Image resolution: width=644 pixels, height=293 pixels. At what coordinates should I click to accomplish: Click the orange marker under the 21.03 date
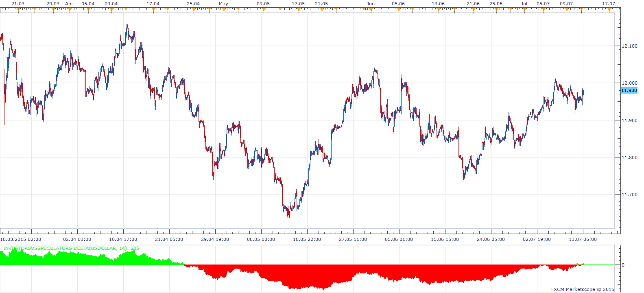pyautogui.click(x=19, y=10)
